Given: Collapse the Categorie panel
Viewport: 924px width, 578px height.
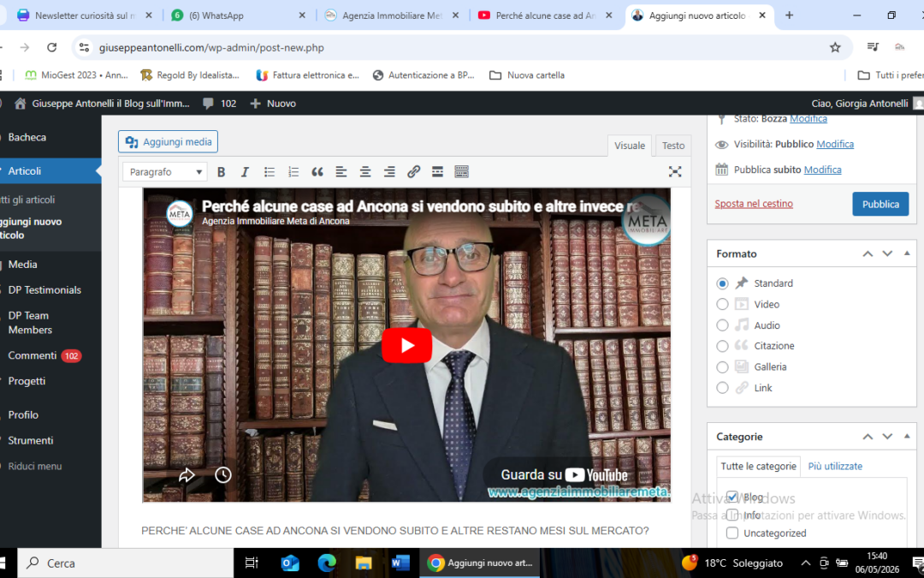Looking at the screenshot, I should pyautogui.click(x=907, y=437).
